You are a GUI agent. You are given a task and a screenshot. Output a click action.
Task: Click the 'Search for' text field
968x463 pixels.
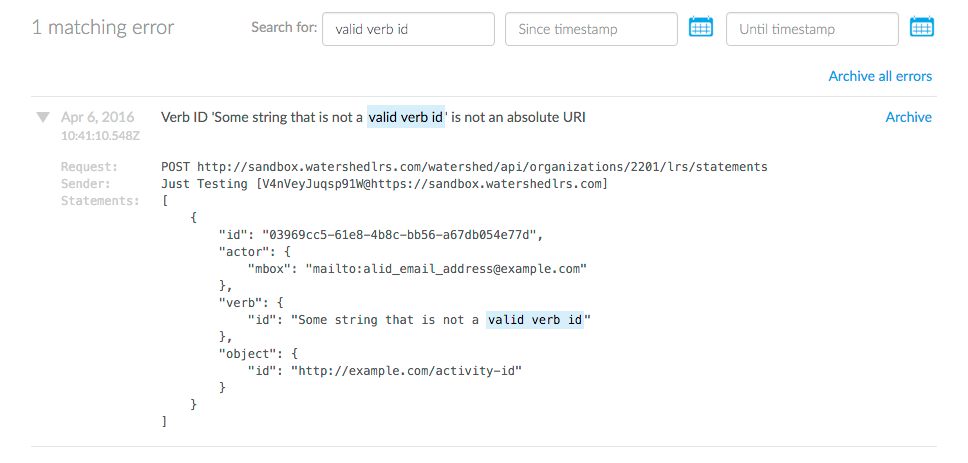(x=408, y=29)
